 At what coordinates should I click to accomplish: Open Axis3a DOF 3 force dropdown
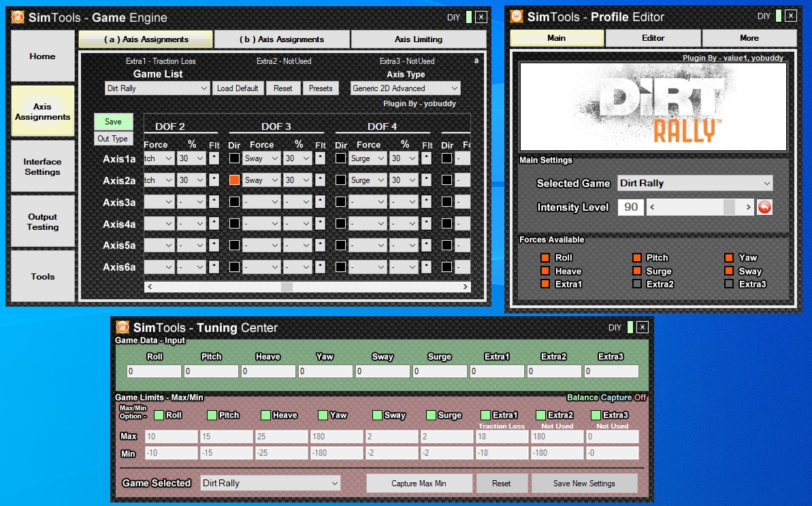click(x=261, y=202)
